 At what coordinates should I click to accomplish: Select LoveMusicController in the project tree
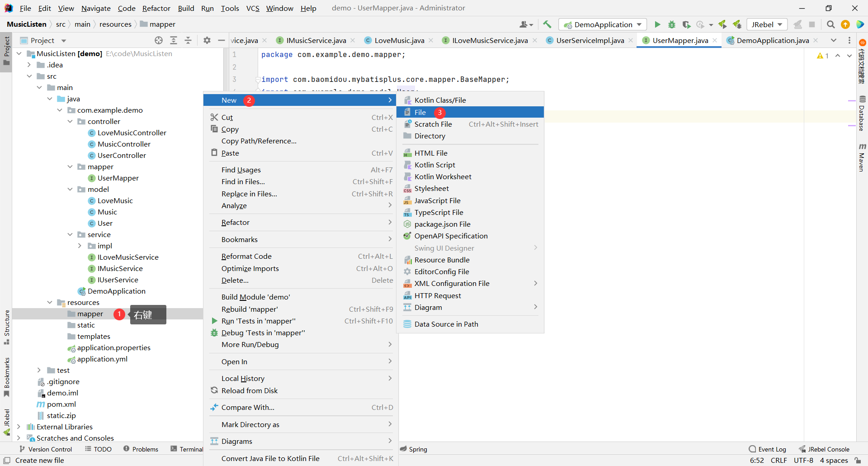click(132, 133)
